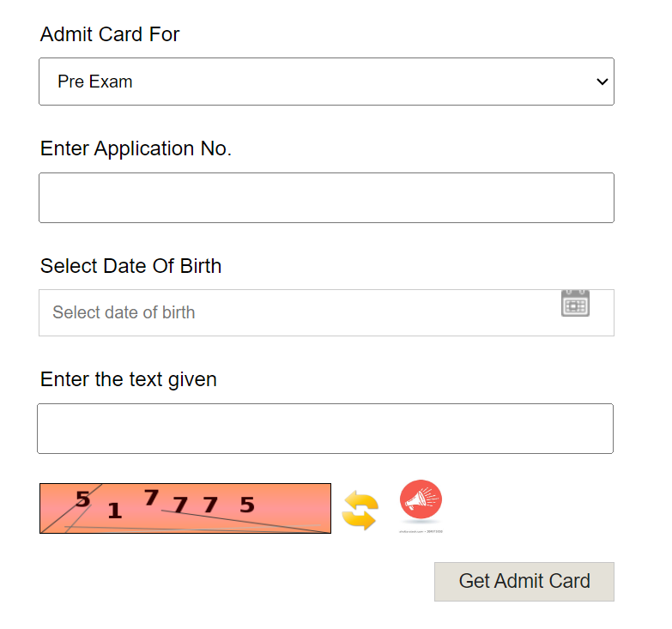This screenshot has height=629, width=672.
Task: Refresh the captcha with the yellow arrows
Action: point(360,511)
